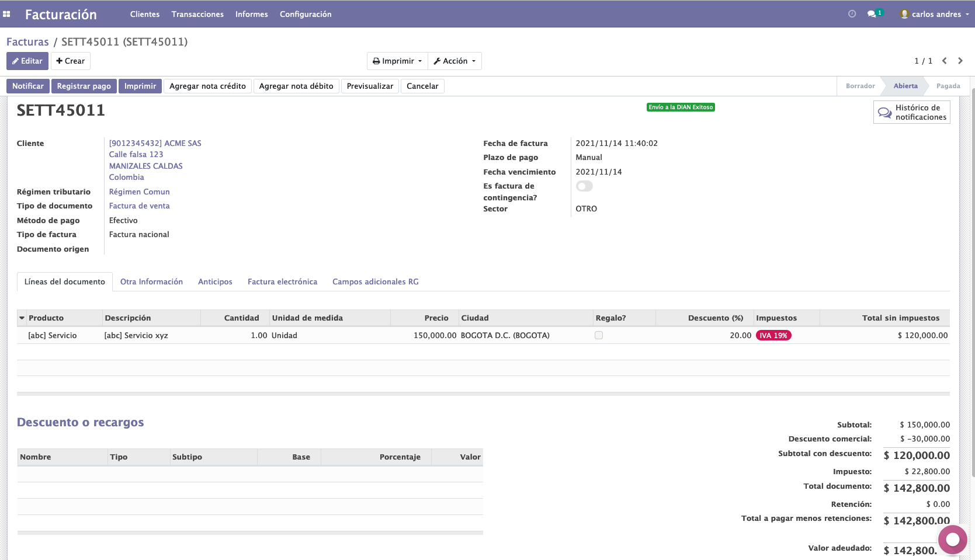Open the activities clock icon
Screen dimensions: 975x560
click(x=852, y=14)
